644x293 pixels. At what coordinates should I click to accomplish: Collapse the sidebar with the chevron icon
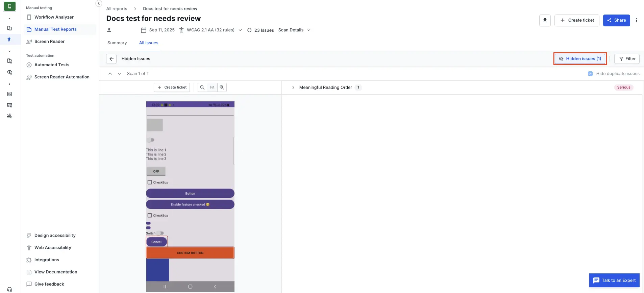point(98,3)
